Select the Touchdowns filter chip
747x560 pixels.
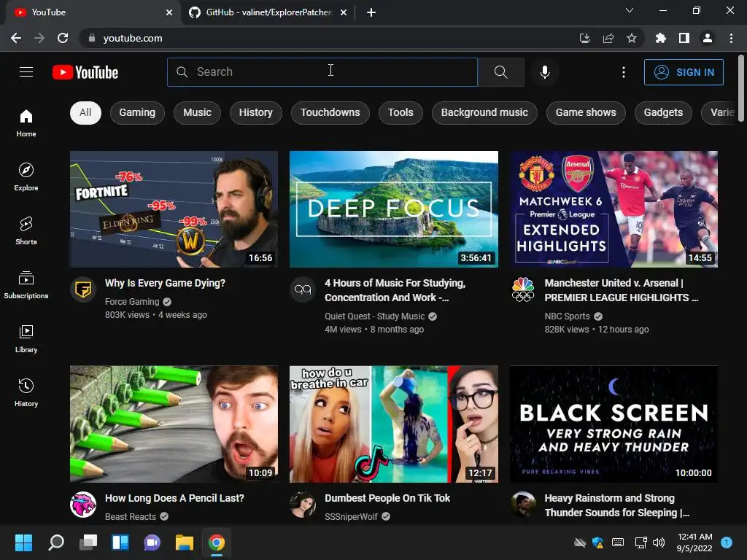[x=330, y=113]
